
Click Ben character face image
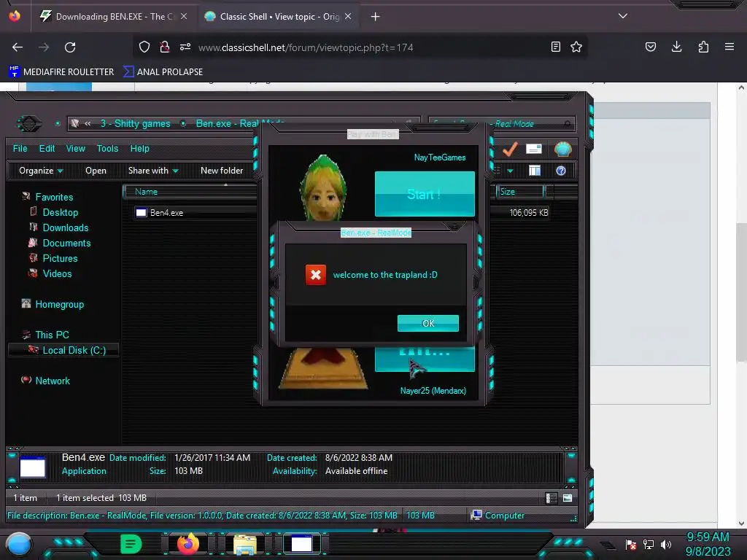point(323,187)
